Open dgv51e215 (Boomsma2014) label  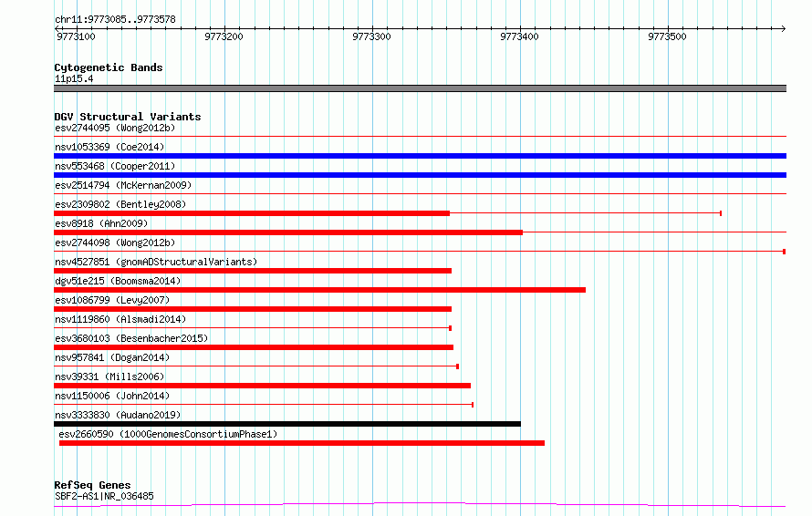coord(118,281)
